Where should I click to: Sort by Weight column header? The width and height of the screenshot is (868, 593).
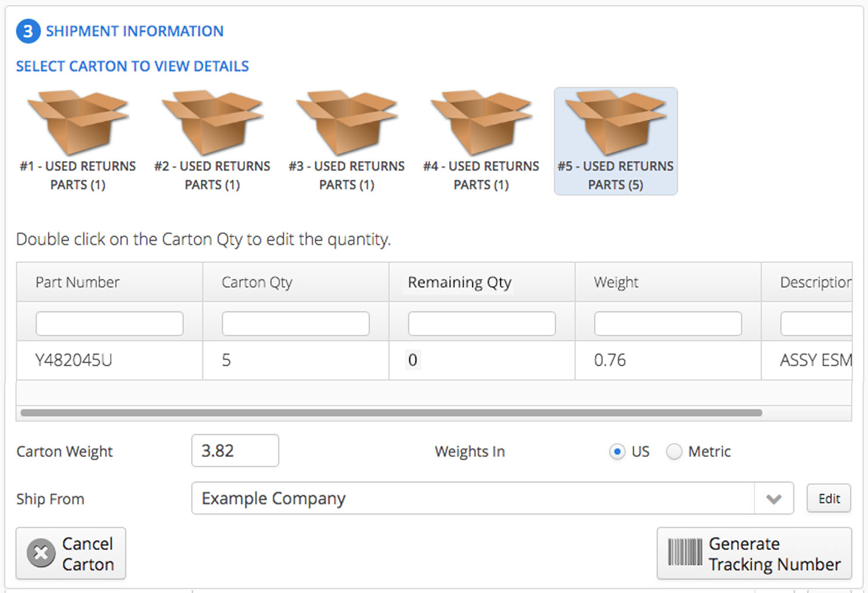[x=668, y=282]
